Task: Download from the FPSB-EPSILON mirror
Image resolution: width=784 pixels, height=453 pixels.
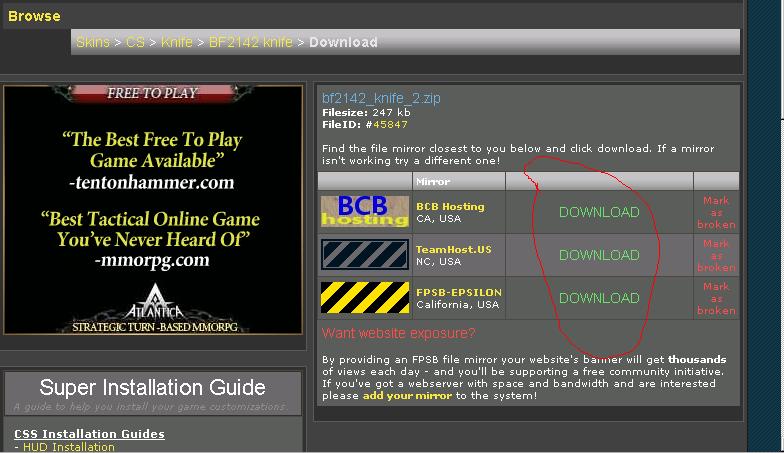Action: tap(599, 298)
